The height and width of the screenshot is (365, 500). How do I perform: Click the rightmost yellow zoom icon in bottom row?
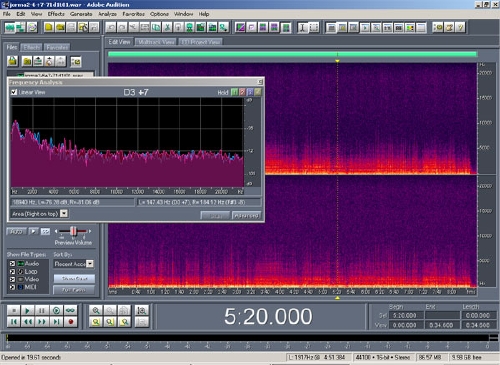[x=124, y=322]
